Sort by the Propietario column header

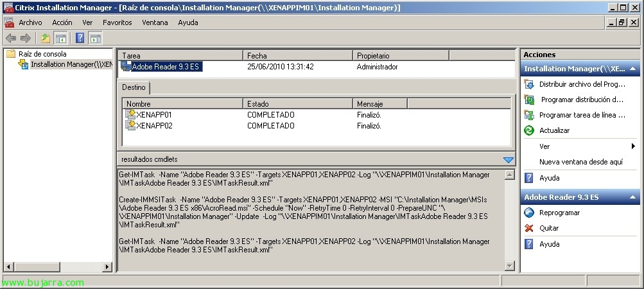point(401,55)
